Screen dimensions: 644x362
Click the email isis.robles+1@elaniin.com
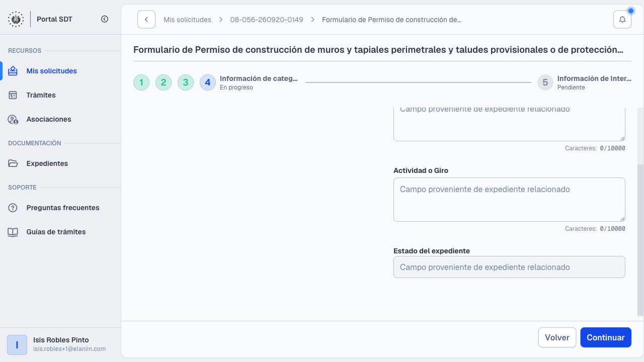(x=69, y=349)
